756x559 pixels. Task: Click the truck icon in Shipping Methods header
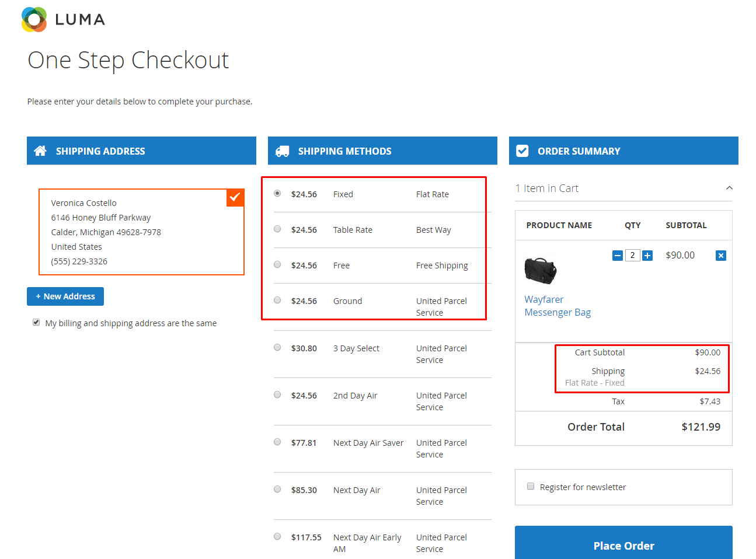[x=282, y=151]
